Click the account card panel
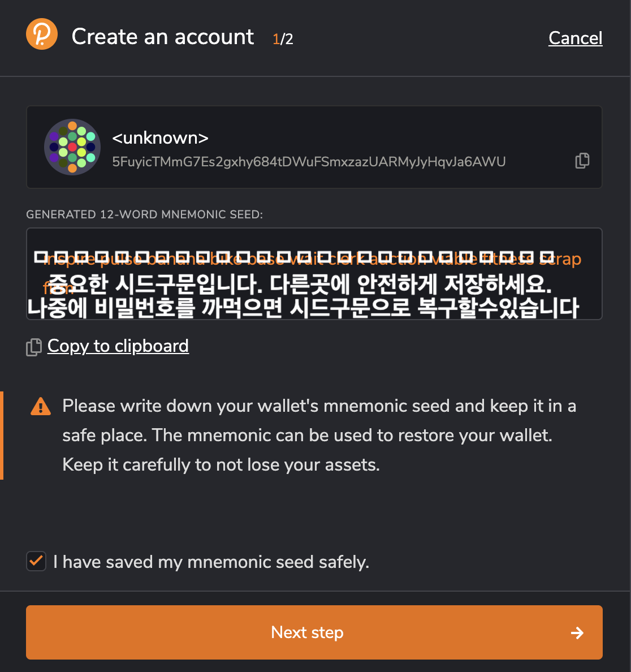 314,147
